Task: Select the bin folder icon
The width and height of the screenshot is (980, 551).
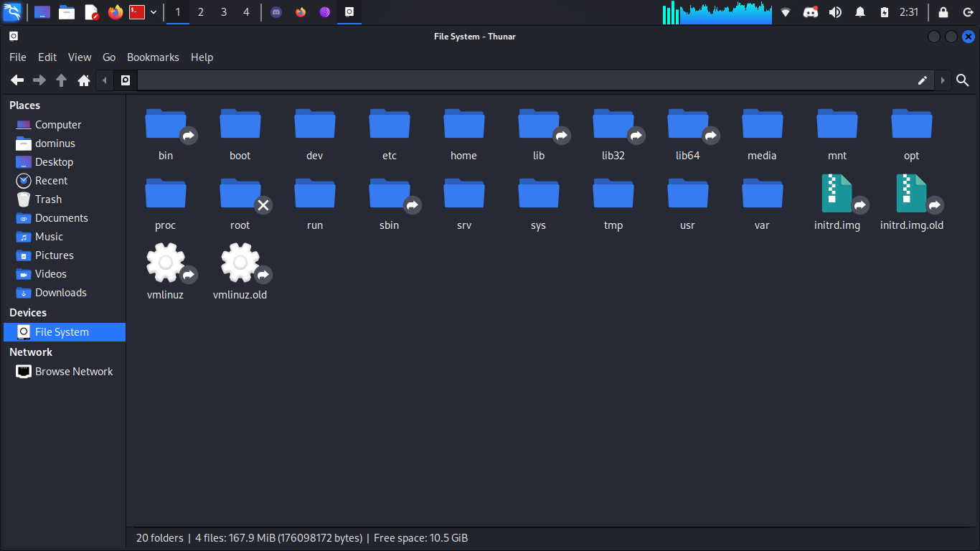Action: point(166,124)
